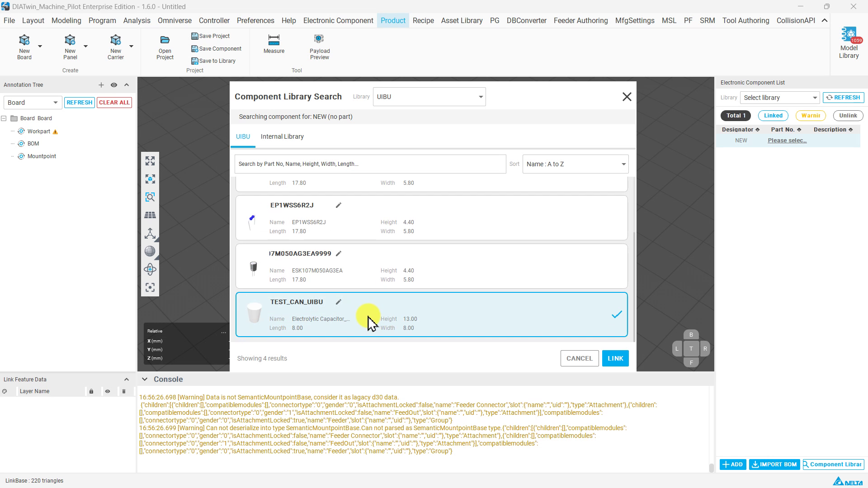Click the fit-to-view viewport icon
868x488 pixels.
[150, 161]
